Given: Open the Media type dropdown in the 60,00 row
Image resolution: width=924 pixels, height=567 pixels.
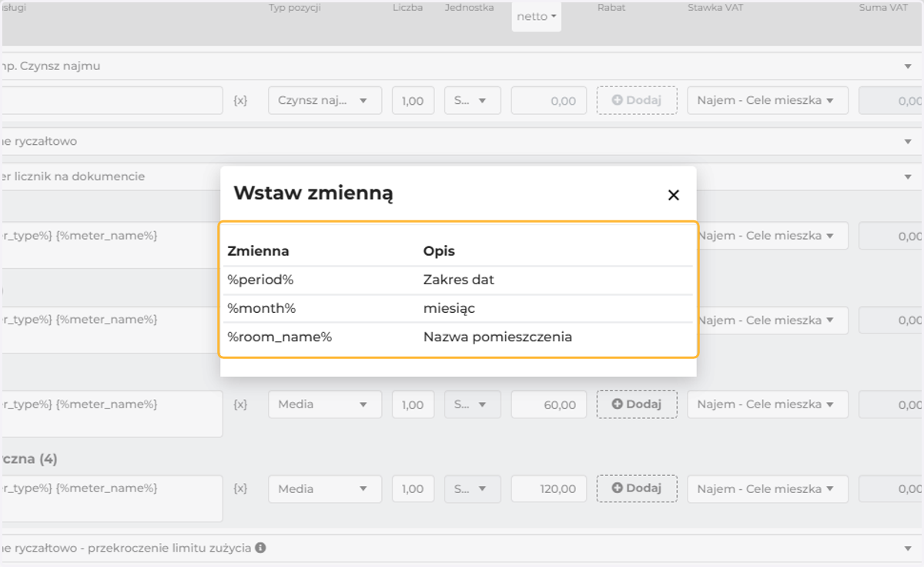Looking at the screenshot, I should tap(325, 404).
